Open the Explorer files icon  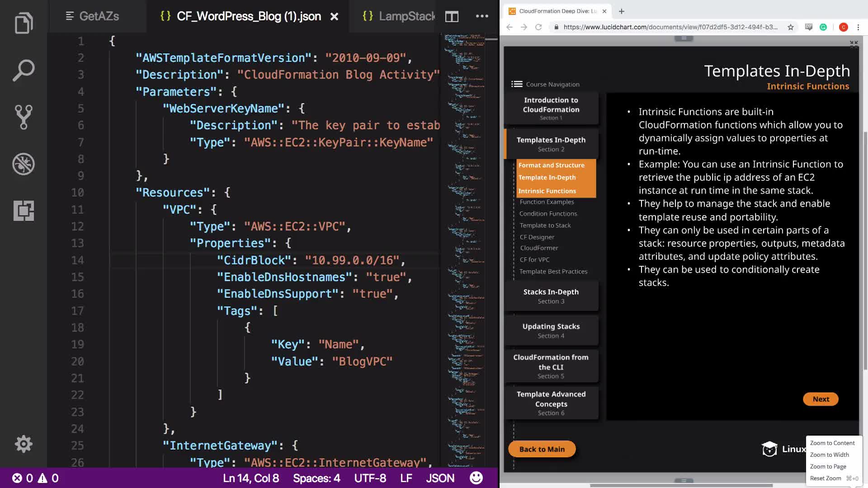(24, 23)
